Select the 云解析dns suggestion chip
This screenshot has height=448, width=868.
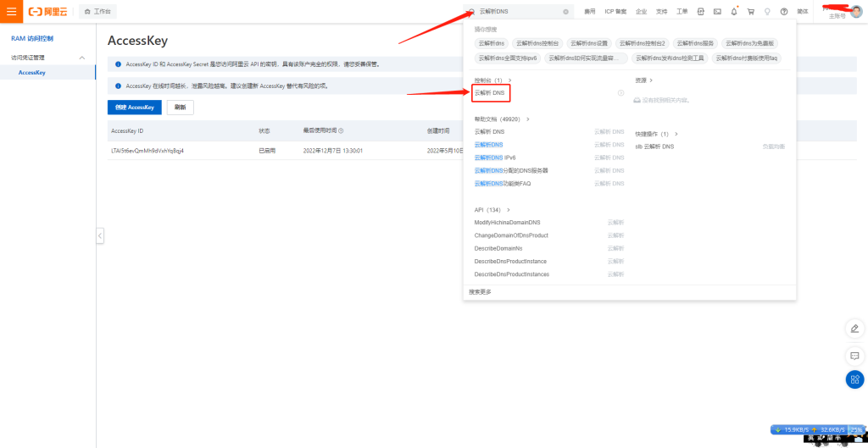tap(492, 43)
